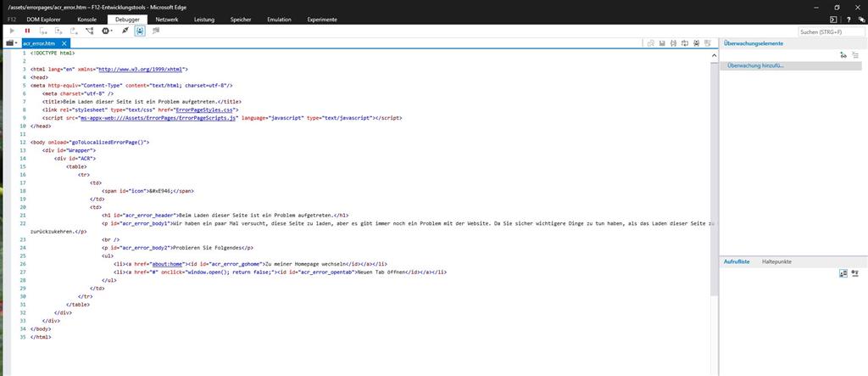
Task: Click the delete all watches icon
Action: (855, 55)
